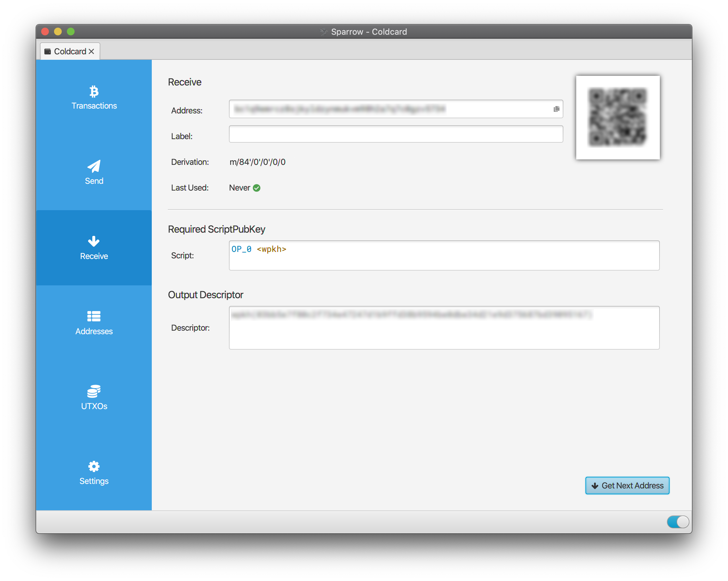Screen dimensions: 728x581
Task: Click the wallet icon on the Coldcard tab
Action: click(48, 51)
